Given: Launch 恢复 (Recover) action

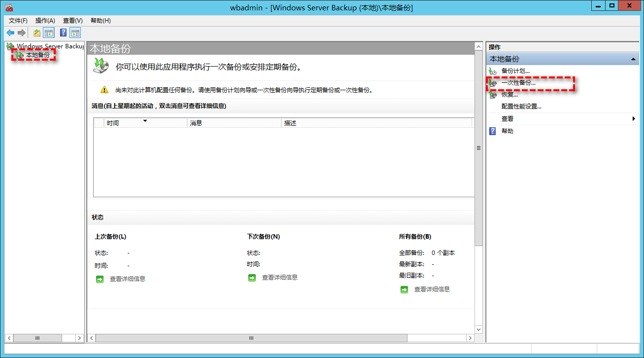Looking at the screenshot, I should [x=509, y=95].
